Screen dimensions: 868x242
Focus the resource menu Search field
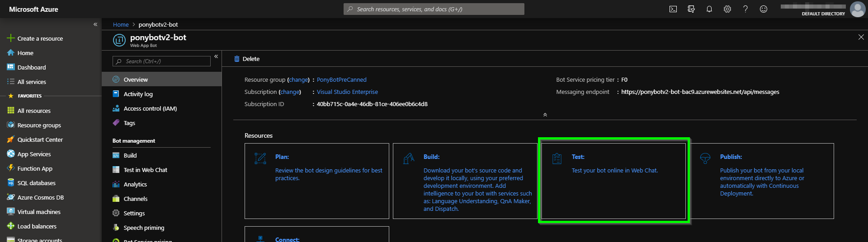[x=161, y=61]
